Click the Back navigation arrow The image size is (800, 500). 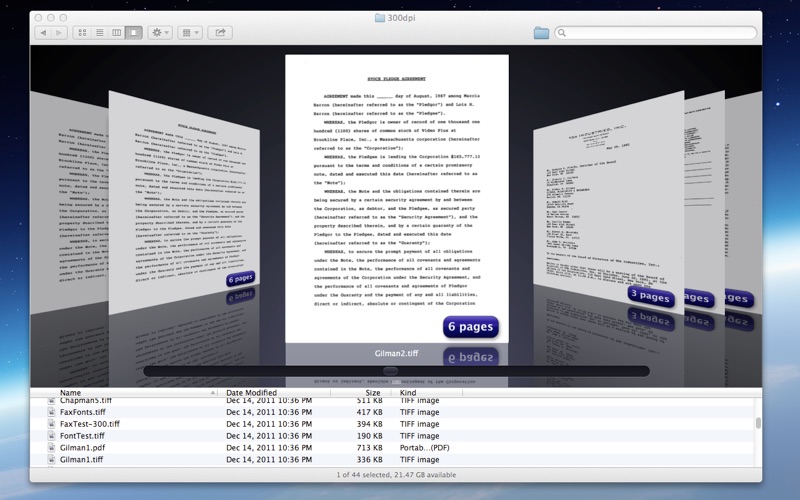point(43,33)
